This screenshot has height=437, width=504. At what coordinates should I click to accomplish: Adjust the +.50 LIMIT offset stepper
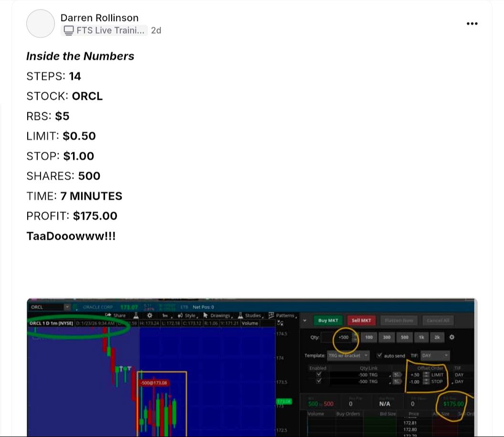pos(426,374)
